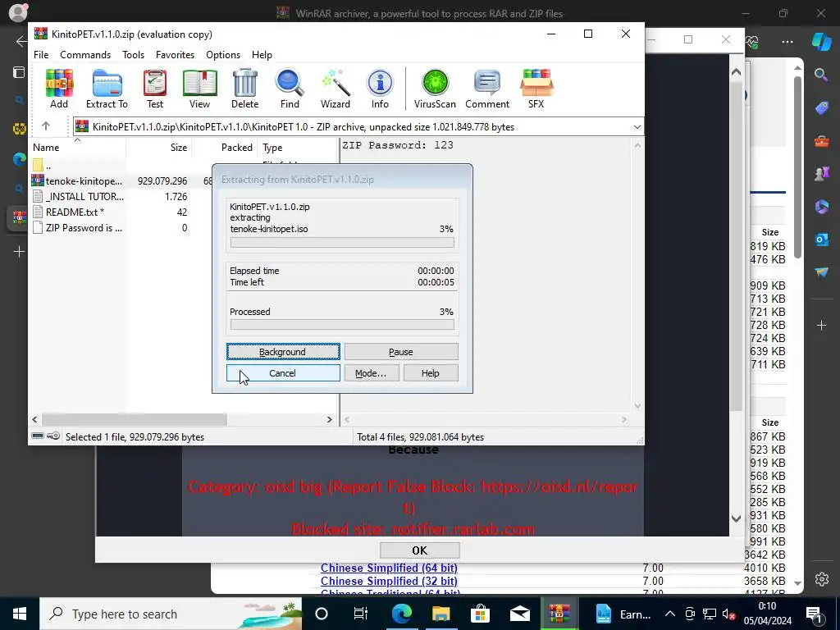Click the drive icon in status bar
Screen dimensions: 840x630
tap(38, 436)
